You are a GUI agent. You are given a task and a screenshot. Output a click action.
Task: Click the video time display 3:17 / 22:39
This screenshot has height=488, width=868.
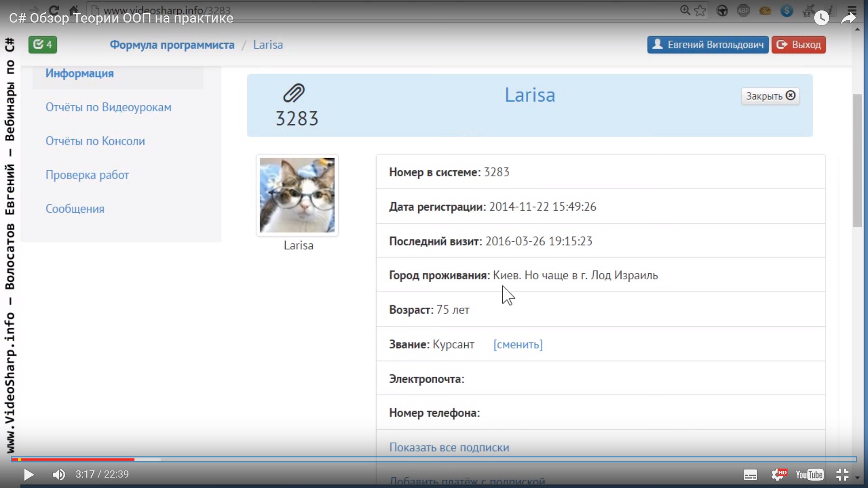point(102,474)
